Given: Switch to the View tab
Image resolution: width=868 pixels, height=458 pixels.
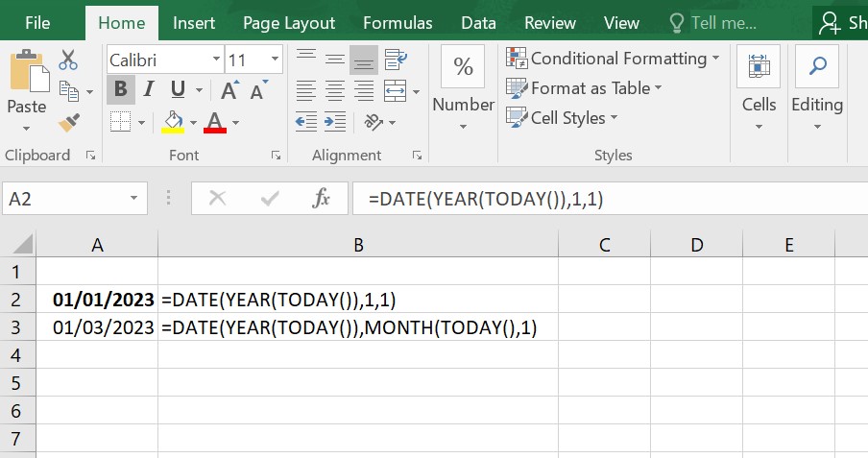Looking at the screenshot, I should (x=621, y=23).
